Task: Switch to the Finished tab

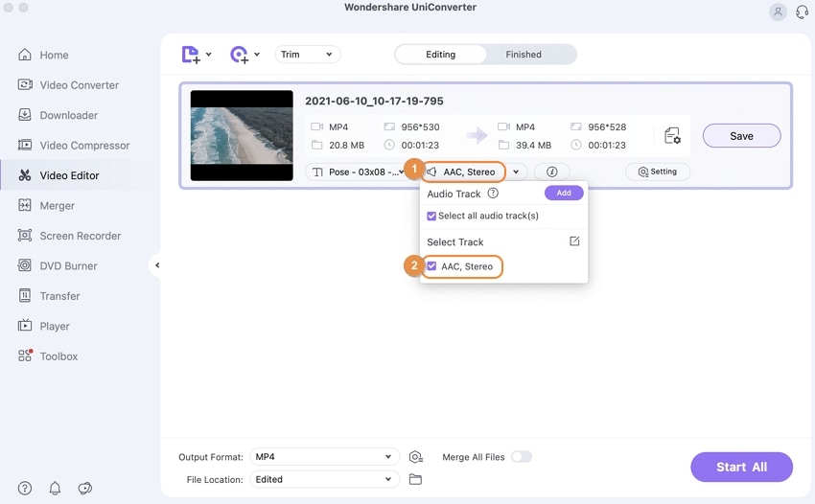Action: tap(524, 55)
